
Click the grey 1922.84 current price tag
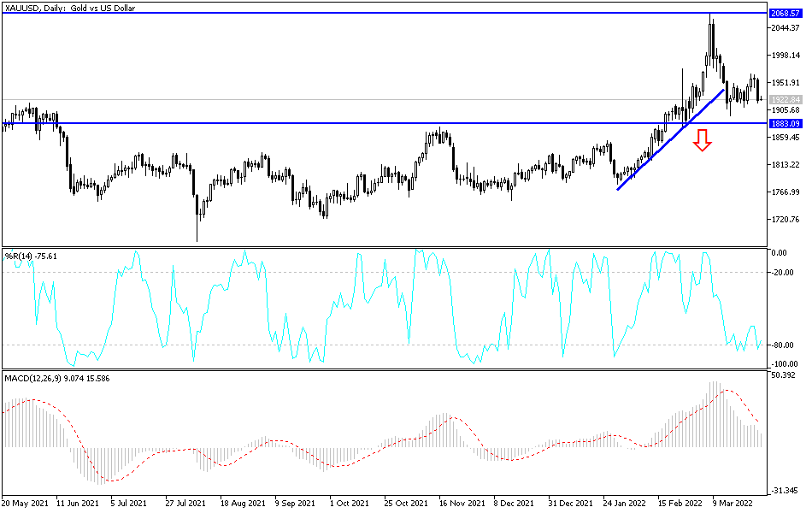coord(785,99)
